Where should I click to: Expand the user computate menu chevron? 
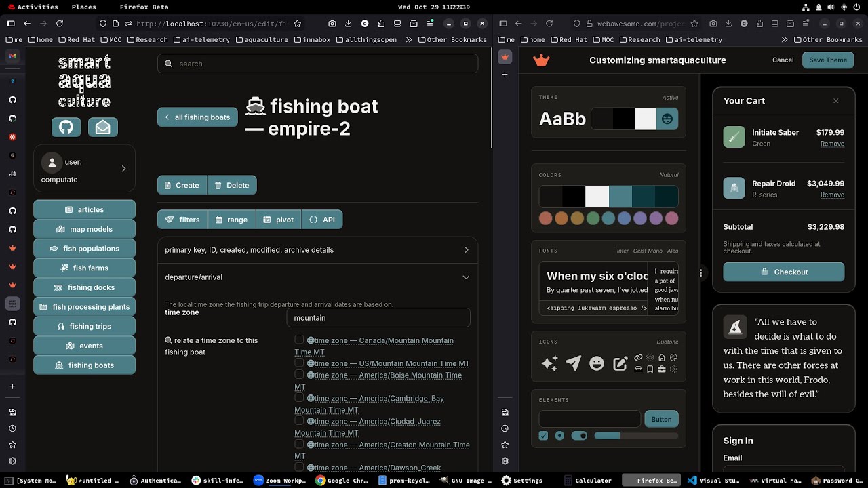[123, 169]
